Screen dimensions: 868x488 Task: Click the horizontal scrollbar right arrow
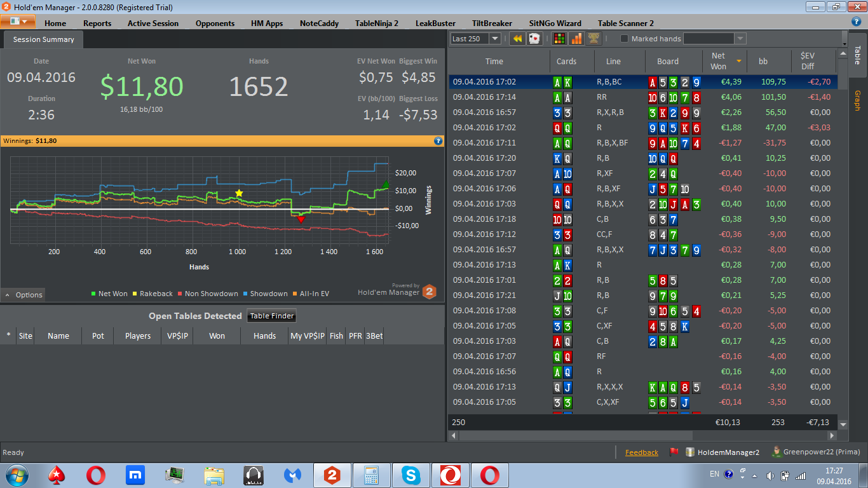833,436
